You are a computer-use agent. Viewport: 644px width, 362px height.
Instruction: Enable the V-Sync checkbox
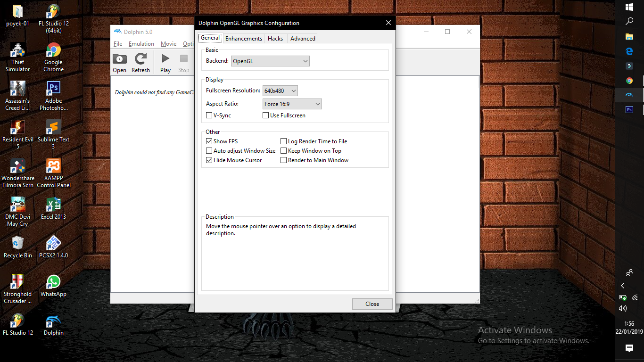209,115
